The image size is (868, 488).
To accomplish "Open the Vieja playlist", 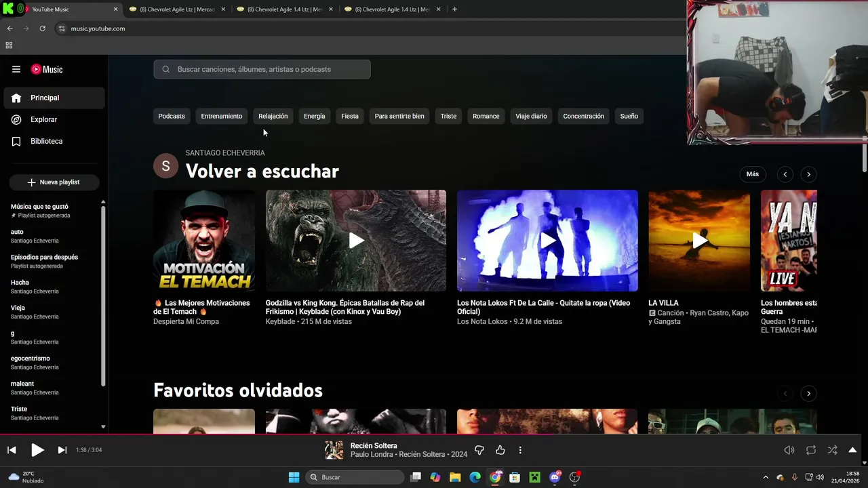I will [54, 312].
